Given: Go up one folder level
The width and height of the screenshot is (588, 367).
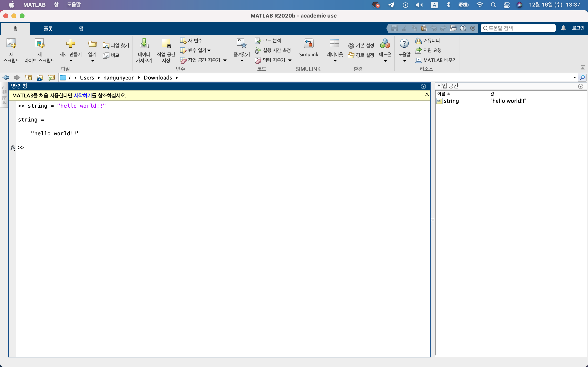Looking at the screenshot, I should [29, 78].
